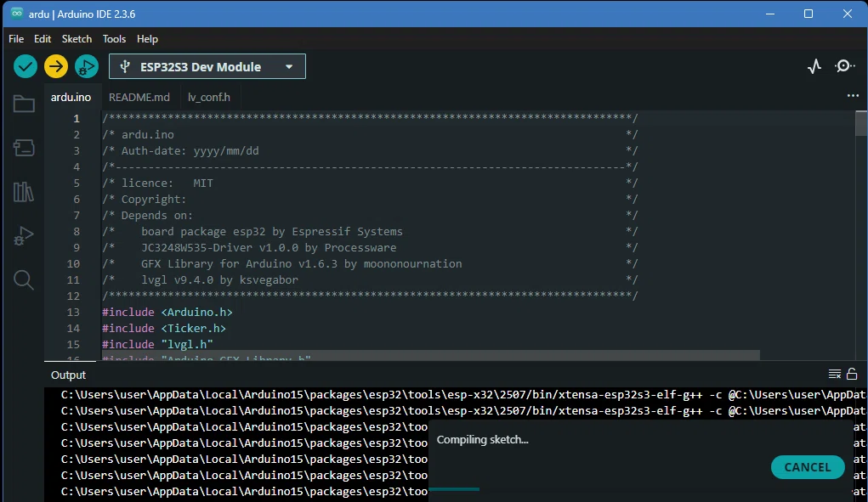This screenshot has height=502, width=868.
Task: Open the Library Manager sidebar icon
Action: pyautogui.click(x=24, y=192)
